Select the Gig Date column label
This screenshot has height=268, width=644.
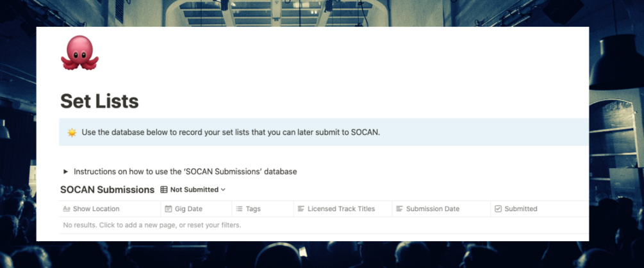click(x=189, y=209)
